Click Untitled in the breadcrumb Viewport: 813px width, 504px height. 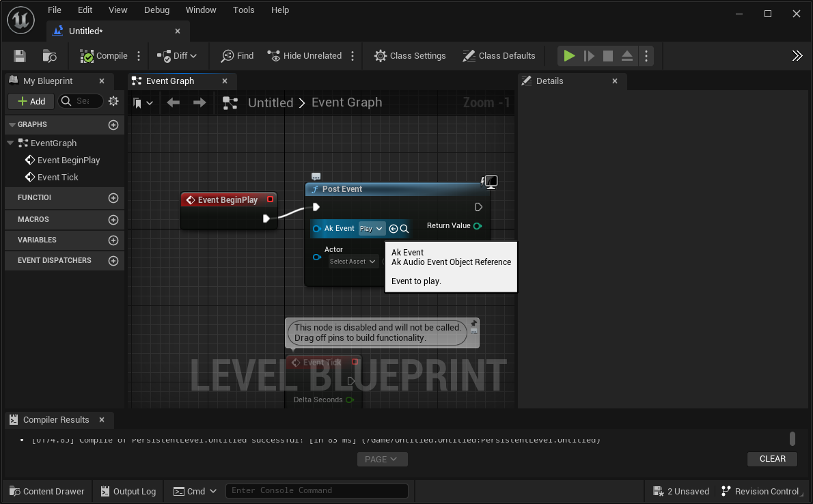point(271,102)
